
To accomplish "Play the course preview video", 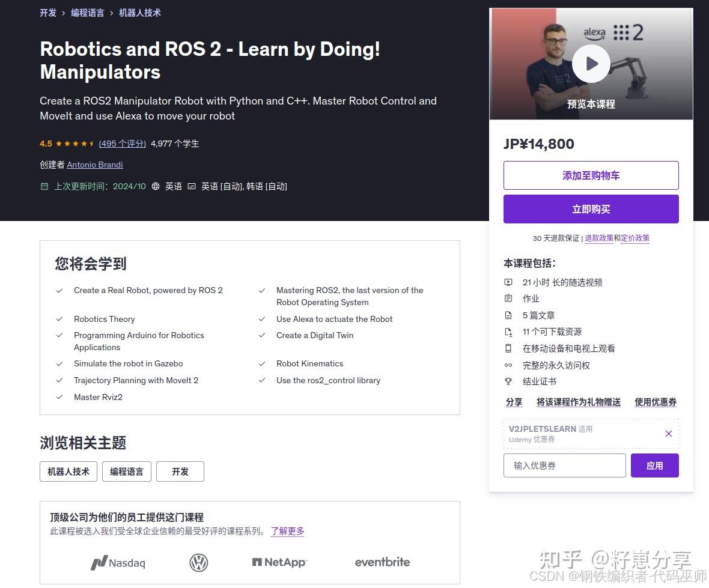I will coord(591,63).
